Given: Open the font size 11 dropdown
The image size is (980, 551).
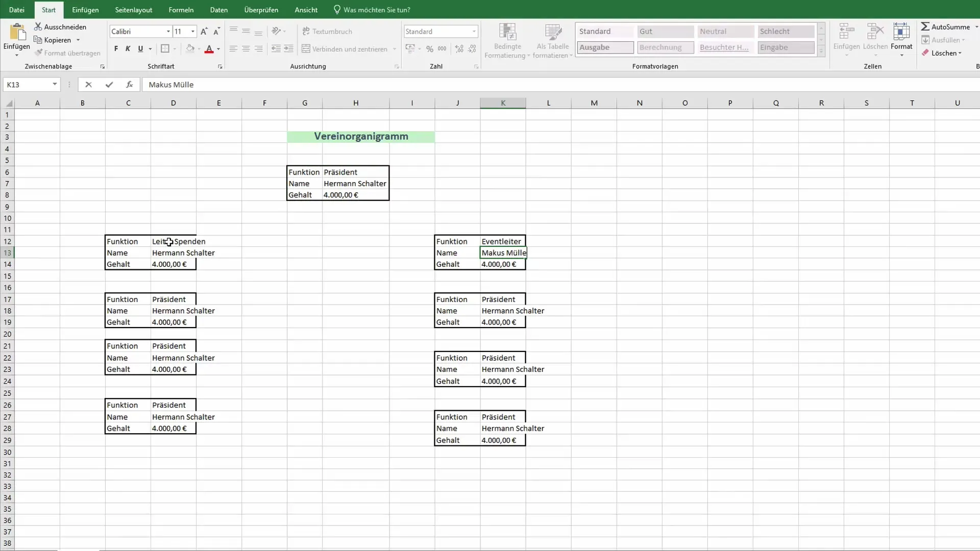Looking at the screenshot, I should tap(192, 32).
